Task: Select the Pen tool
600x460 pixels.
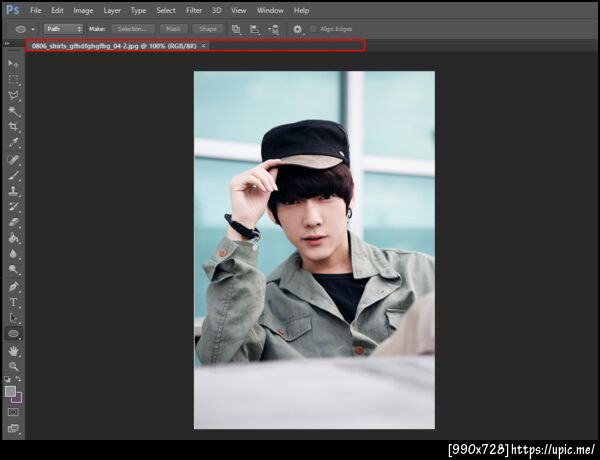Action: [x=13, y=286]
